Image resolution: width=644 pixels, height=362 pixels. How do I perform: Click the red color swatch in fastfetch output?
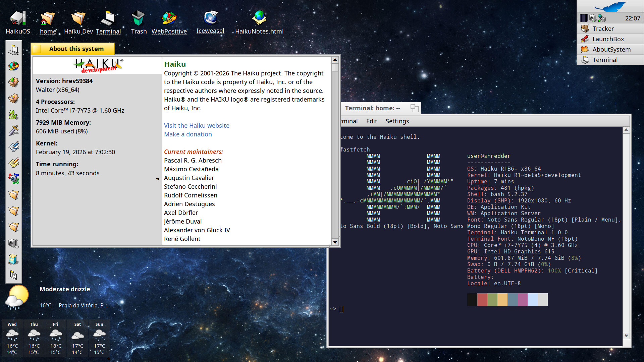(x=482, y=300)
